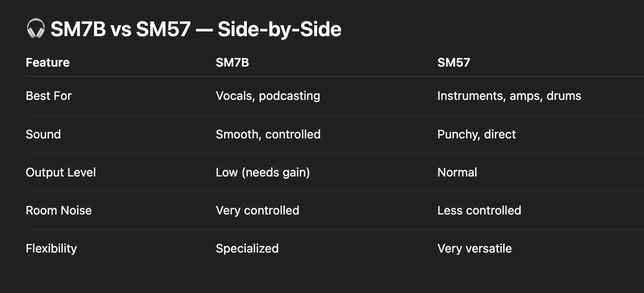This screenshot has height=293, width=644.
Task: Click the "Smooth, controlled" cell
Action: tap(268, 134)
